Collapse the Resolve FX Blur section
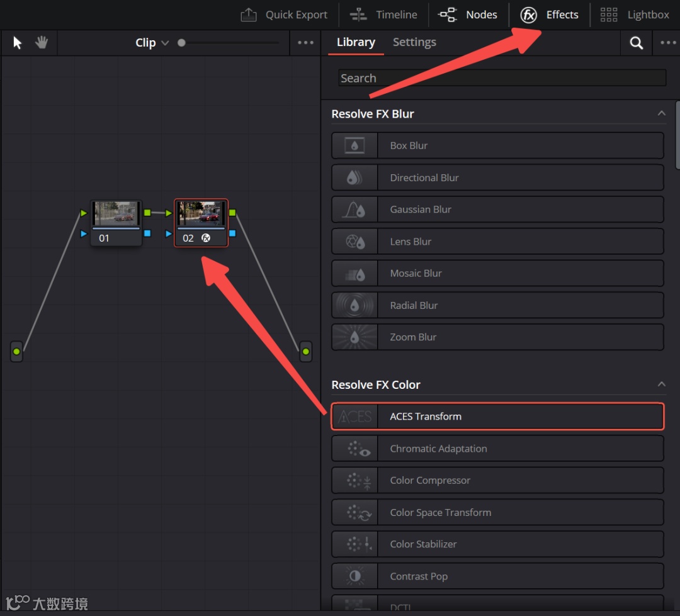The image size is (680, 616). (661, 113)
